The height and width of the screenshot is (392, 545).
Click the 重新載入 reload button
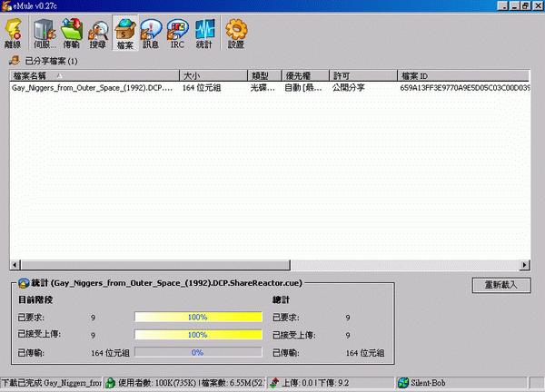[x=501, y=285]
